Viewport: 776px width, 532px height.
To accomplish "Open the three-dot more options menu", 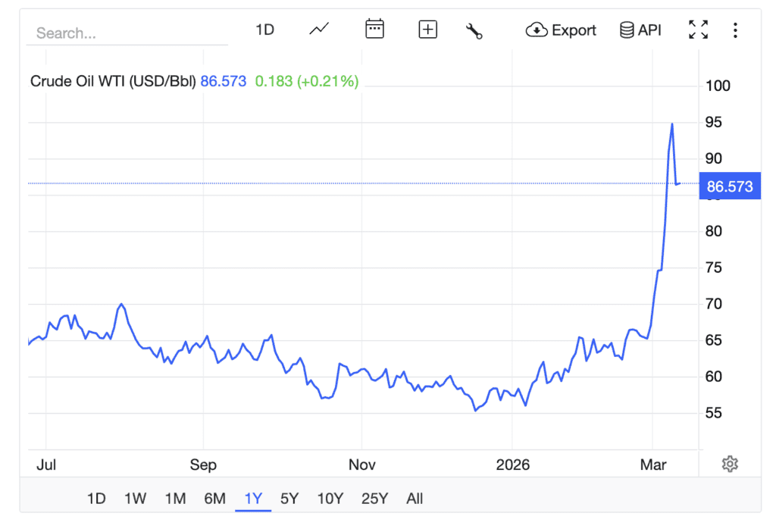I will pos(735,30).
